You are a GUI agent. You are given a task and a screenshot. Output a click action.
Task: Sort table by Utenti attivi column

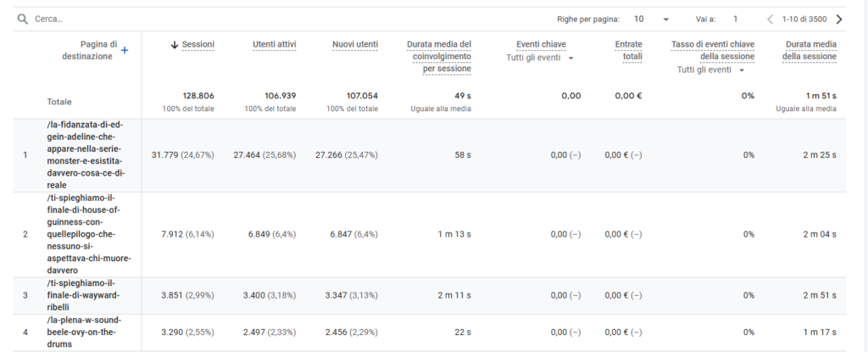pyautogui.click(x=274, y=44)
